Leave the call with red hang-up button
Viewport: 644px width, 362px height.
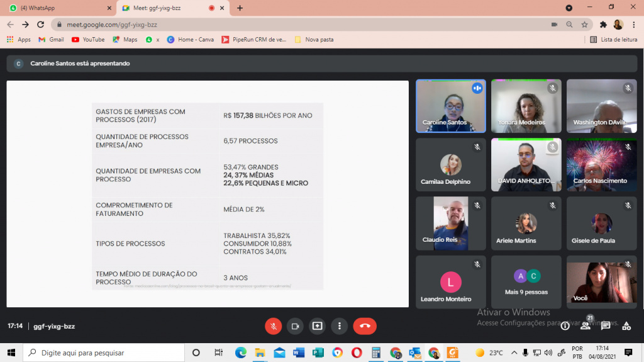[365, 326]
